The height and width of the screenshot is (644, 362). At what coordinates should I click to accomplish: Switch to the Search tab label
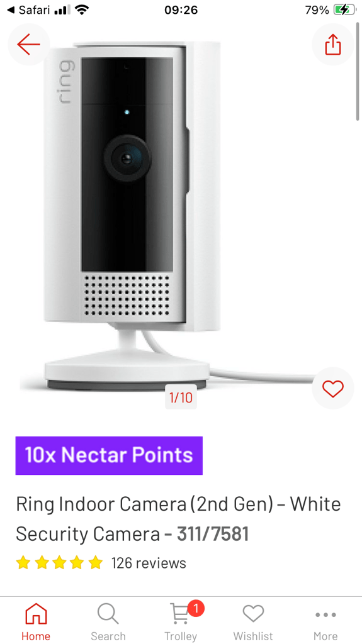click(x=108, y=636)
